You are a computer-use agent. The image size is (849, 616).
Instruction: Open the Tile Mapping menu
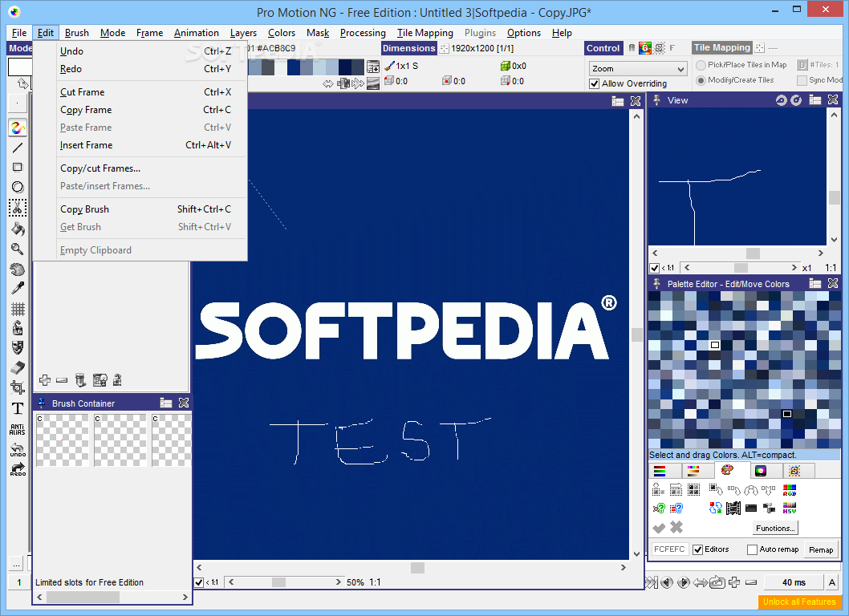[x=425, y=33]
